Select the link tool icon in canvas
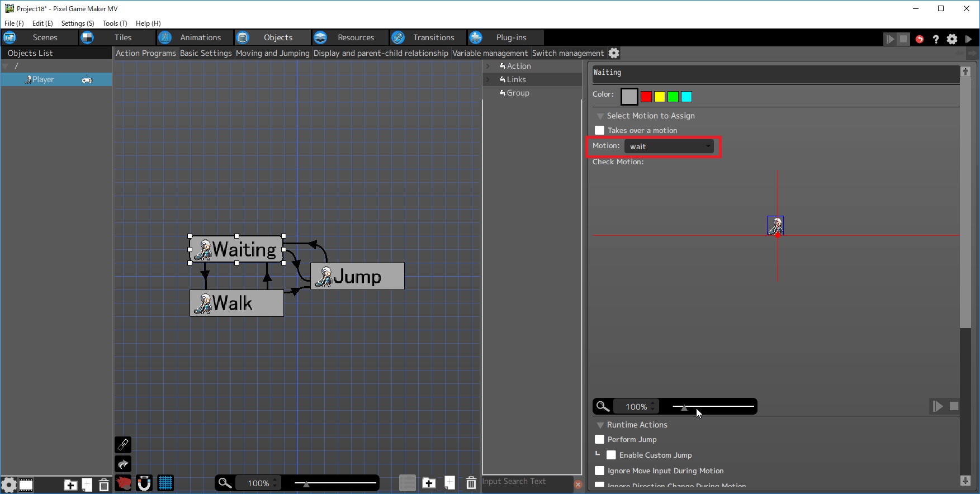The image size is (980, 494). pyautogui.click(x=123, y=445)
